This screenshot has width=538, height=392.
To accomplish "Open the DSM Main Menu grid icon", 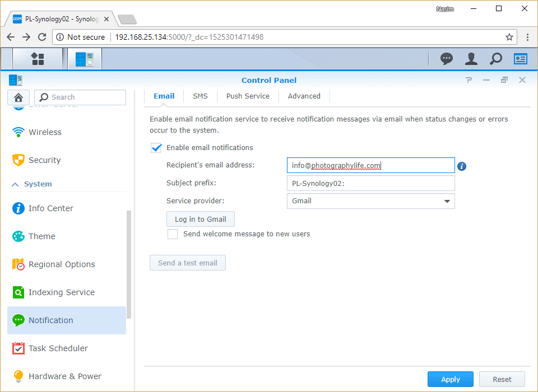I will pyautogui.click(x=38, y=59).
